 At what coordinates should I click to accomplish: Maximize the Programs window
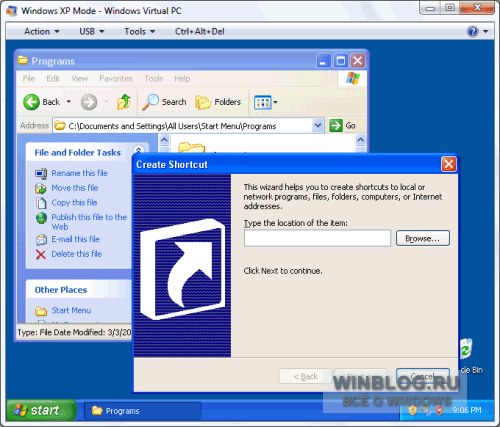coord(341,61)
